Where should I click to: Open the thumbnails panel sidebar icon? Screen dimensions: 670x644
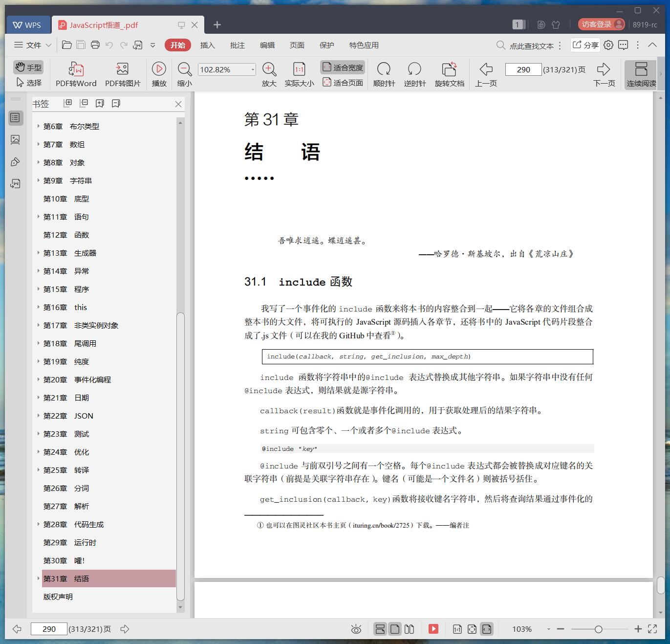[16, 140]
